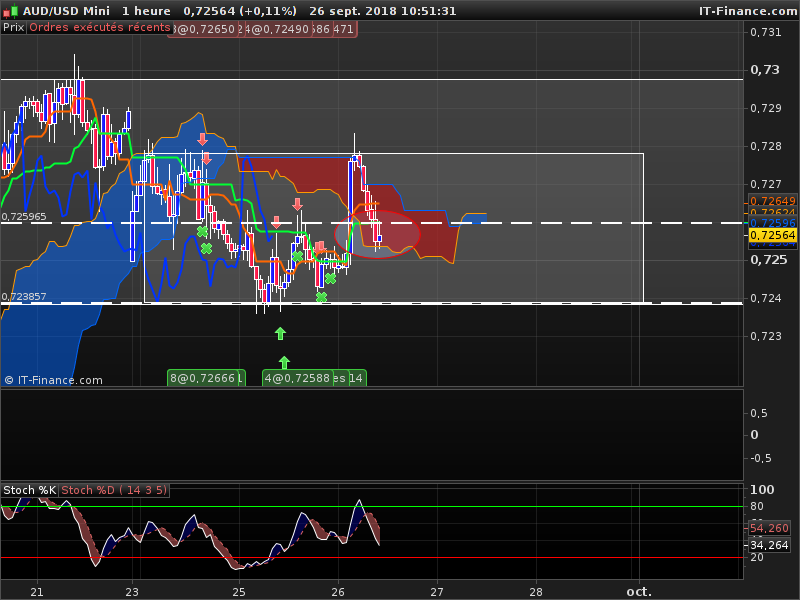Select the red down arrow just above the 0,725965 dashed line

click(276, 221)
